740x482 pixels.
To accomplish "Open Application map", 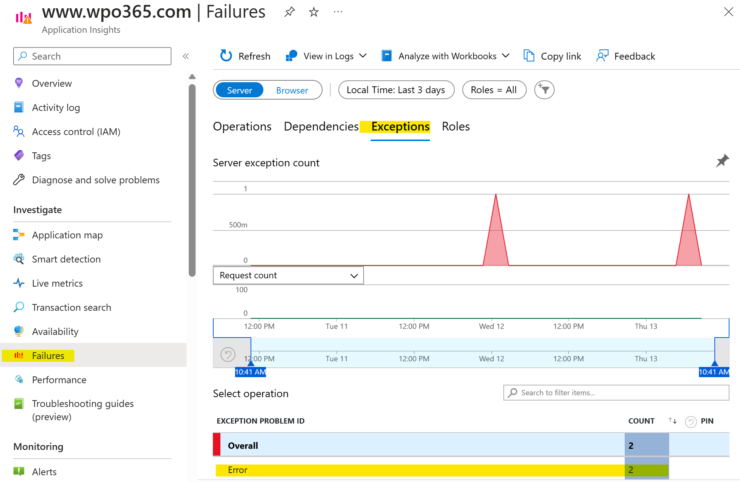I will click(67, 235).
